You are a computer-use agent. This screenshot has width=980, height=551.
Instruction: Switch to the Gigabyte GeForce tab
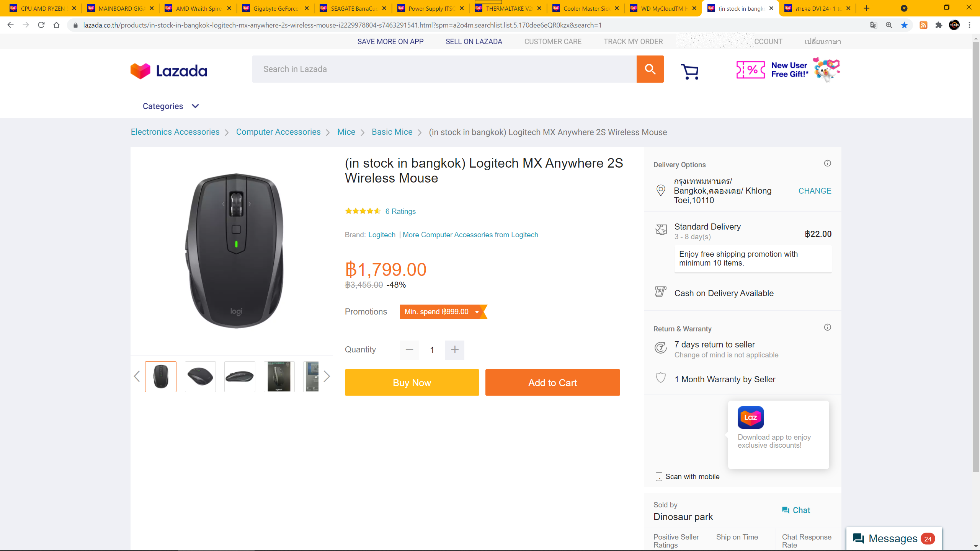click(275, 8)
